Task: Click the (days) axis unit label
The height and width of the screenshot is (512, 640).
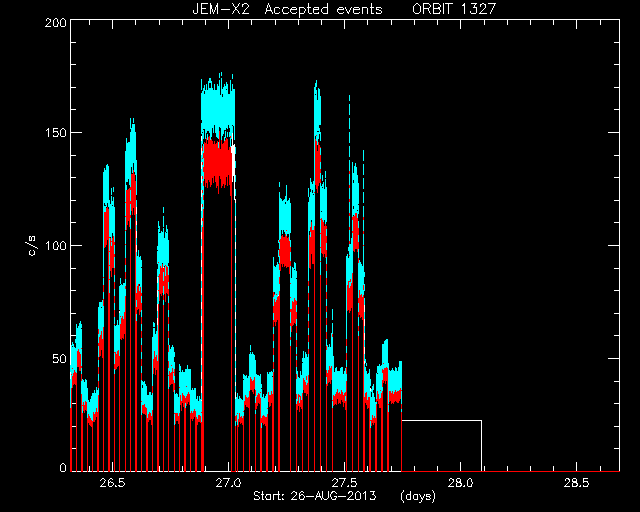Action: pyautogui.click(x=418, y=496)
